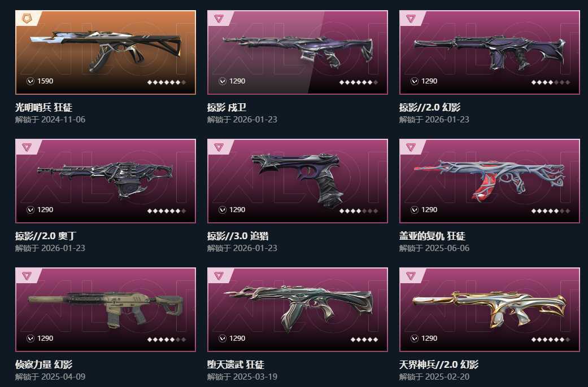Select the 盖亚的复仇 狂徒 red rifle image
The width and height of the screenshot is (588, 387).
click(x=489, y=181)
